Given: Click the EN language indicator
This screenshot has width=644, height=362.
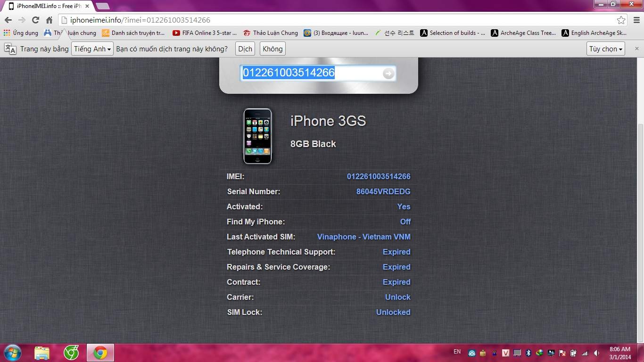Looking at the screenshot, I should [457, 352].
